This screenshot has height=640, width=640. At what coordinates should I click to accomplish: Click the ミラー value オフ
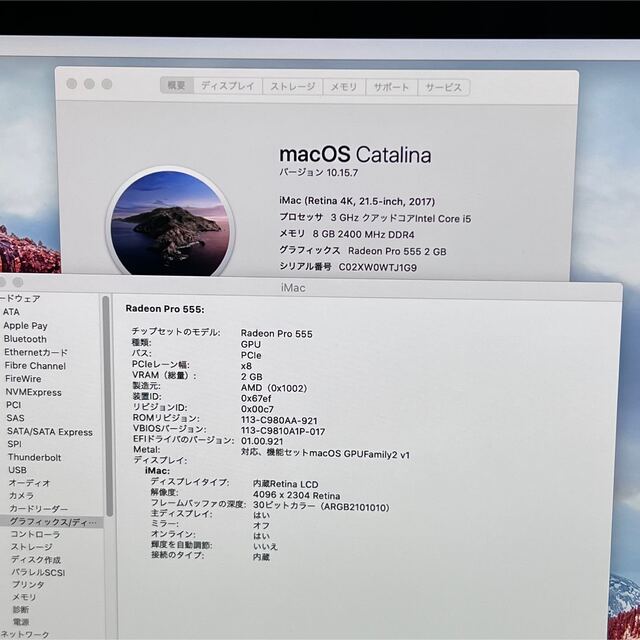click(261, 526)
